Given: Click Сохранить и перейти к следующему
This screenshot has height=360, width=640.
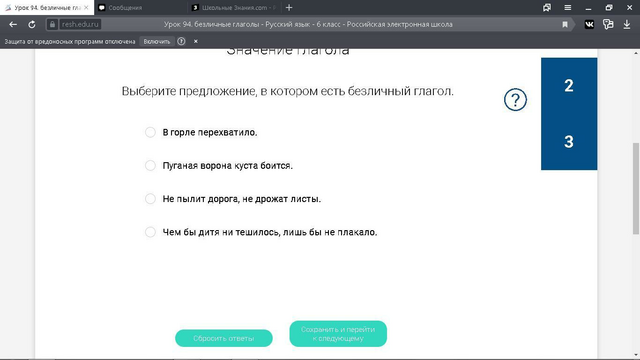Looking at the screenshot, I should click(338, 334).
